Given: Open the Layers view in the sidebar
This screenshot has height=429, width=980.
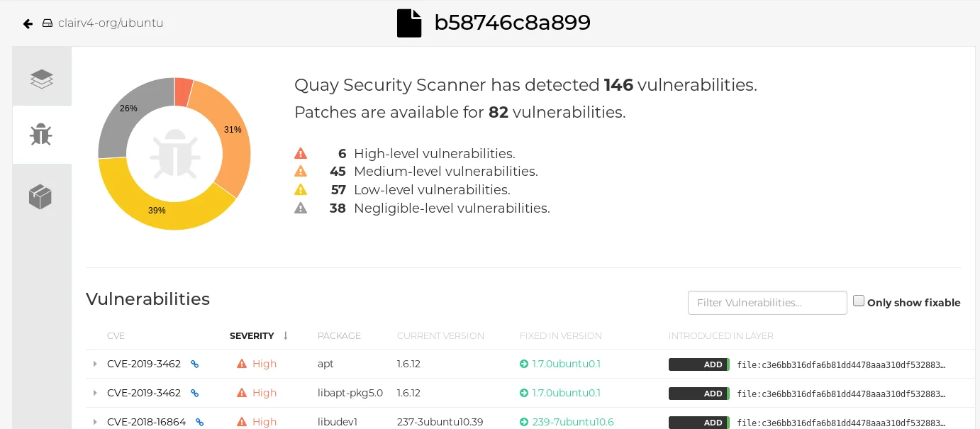Looking at the screenshot, I should pyautogui.click(x=42, y=79).
